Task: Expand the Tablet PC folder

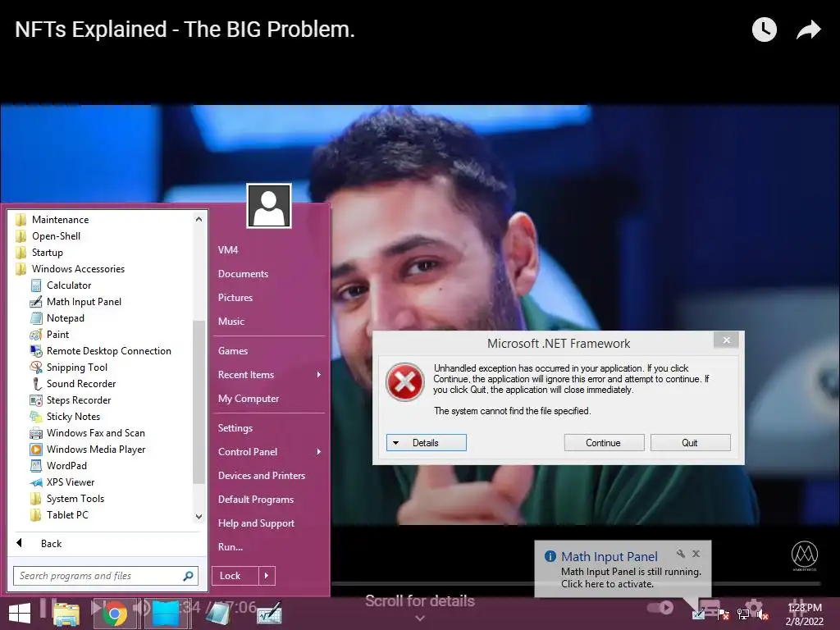Action: tap(59, 515)
